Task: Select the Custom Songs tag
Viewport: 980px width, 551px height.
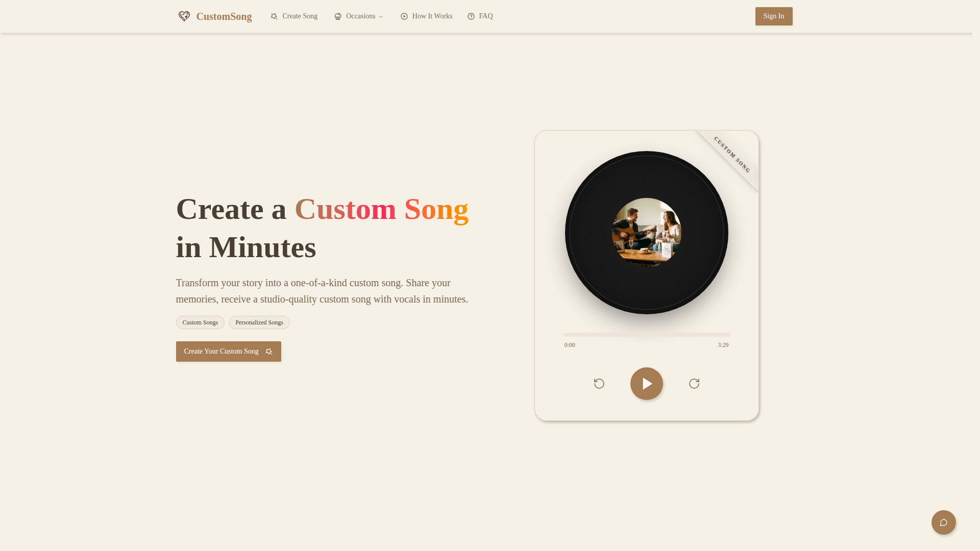Action: pos(200,322)
